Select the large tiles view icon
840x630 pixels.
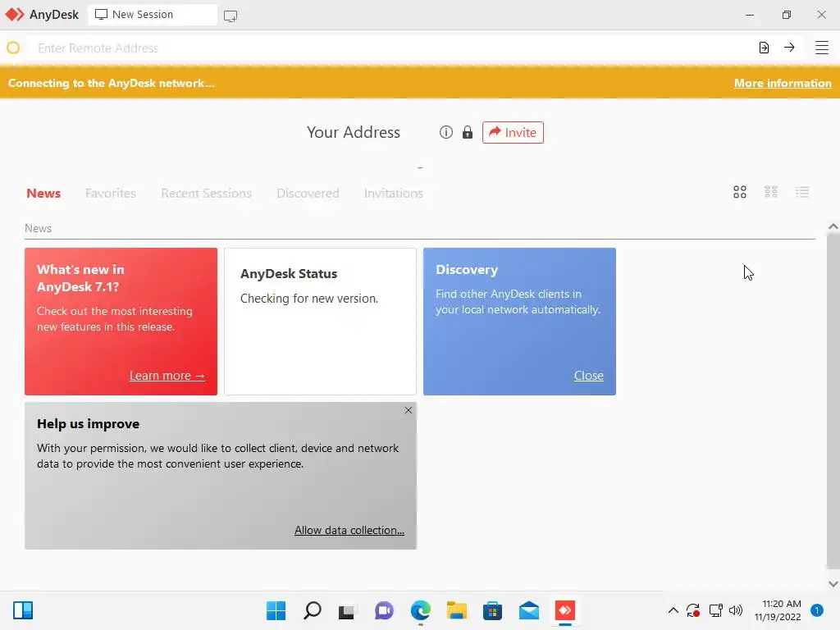pyautogui.click(x=740, y=192)
